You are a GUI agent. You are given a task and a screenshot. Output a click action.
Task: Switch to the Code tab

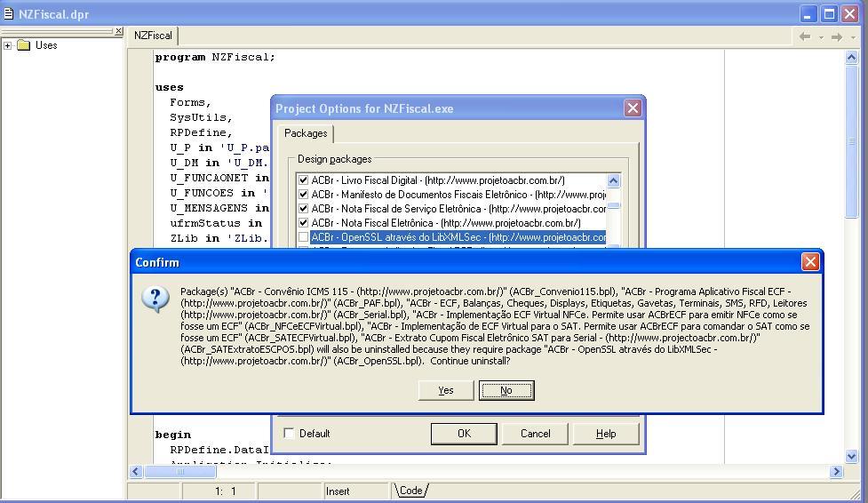point(410,491)
